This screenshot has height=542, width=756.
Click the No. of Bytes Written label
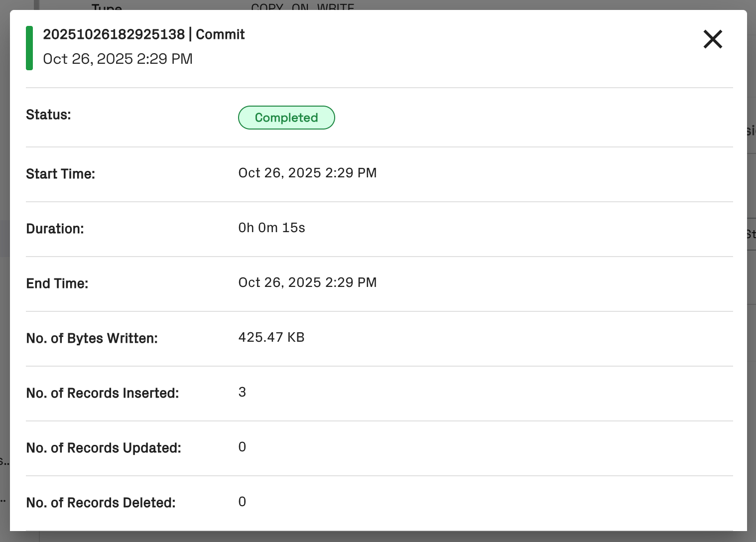92,338
